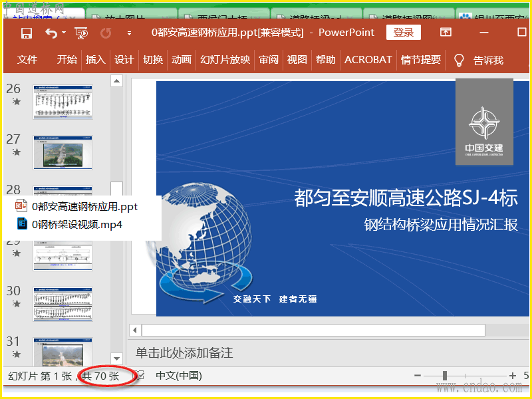Click animation star icon under slide 26

tap(16, 102)
